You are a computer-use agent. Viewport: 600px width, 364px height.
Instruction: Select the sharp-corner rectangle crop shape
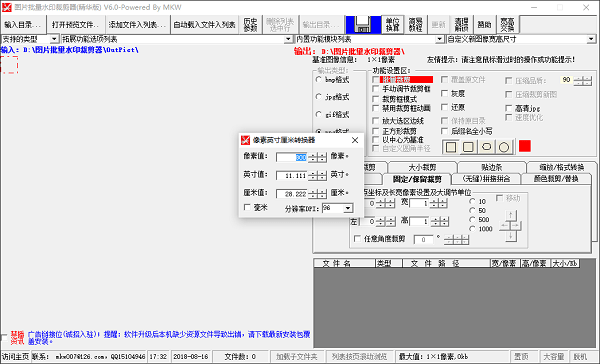tap(451, 147)
